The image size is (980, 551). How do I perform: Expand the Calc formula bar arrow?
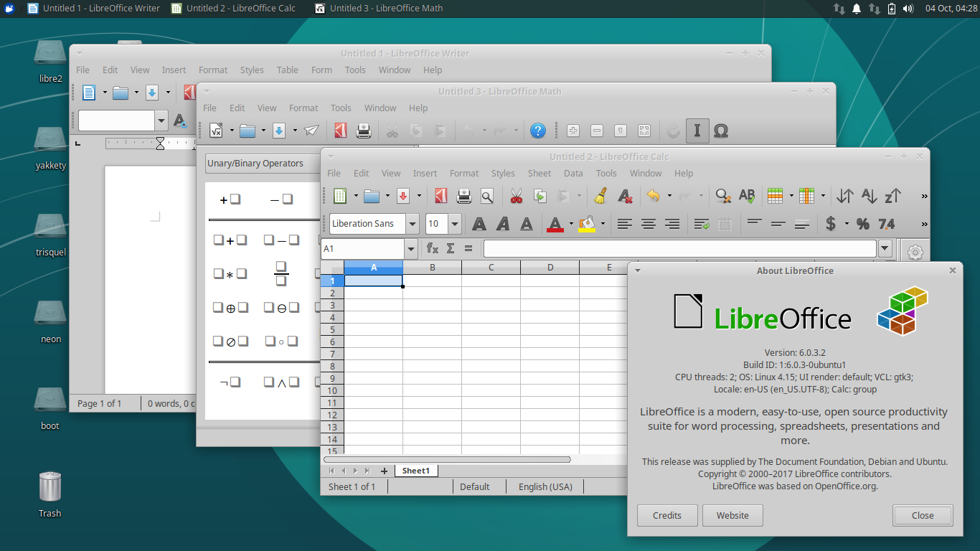click(885, 248)
